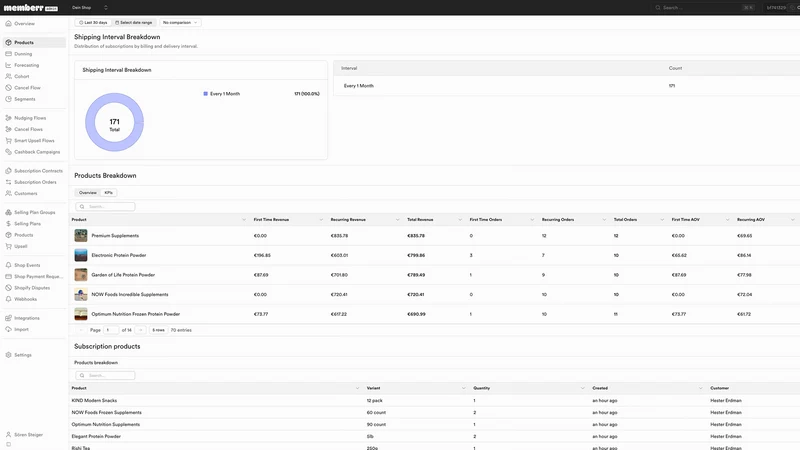Click Garden of Life Protein Powder row
The width and height of the screenshot is (800, 450).
434,275
